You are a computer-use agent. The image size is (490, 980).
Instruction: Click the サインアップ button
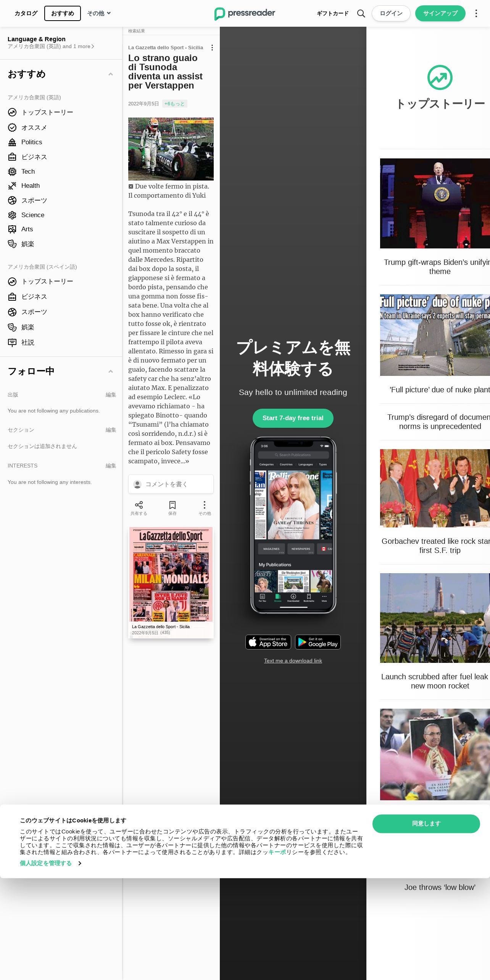[440, 13]
